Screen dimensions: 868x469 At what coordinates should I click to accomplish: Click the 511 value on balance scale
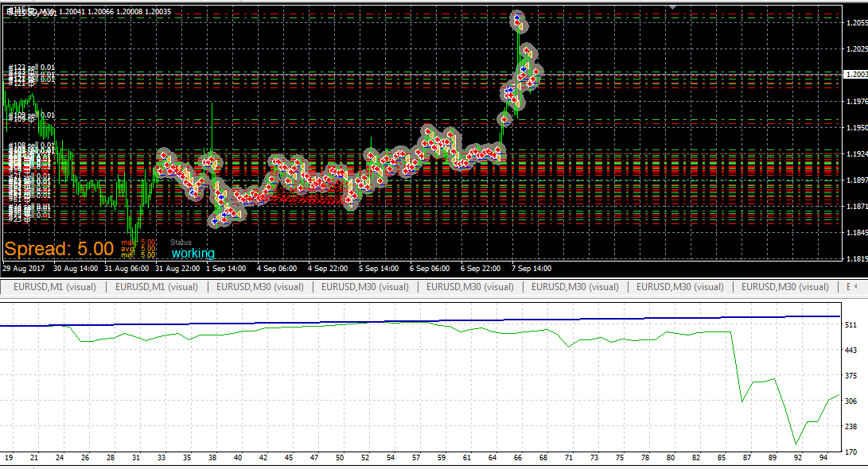850,325
